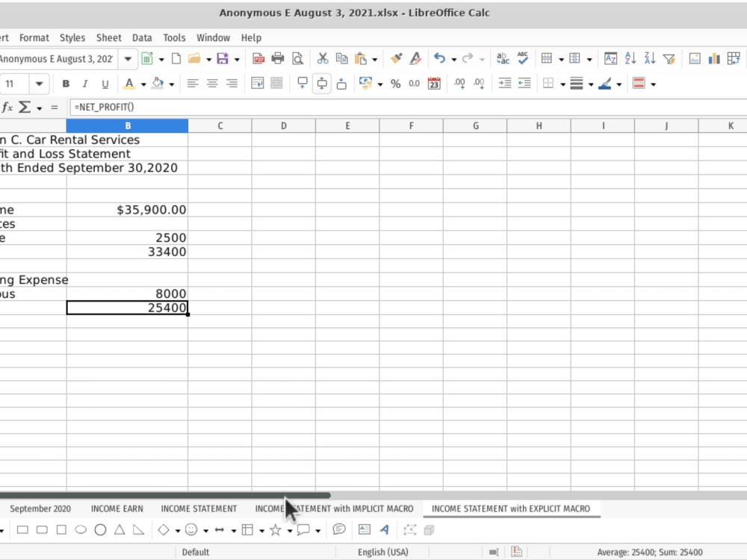Run the Spelling check icon
747x560 pixels.
tap(523, 59)
